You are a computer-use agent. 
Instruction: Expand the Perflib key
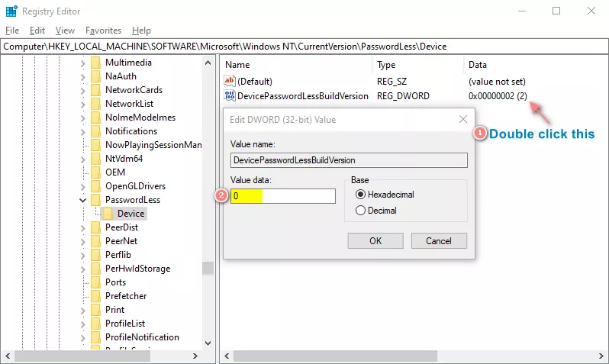click(x=82, y=255)
